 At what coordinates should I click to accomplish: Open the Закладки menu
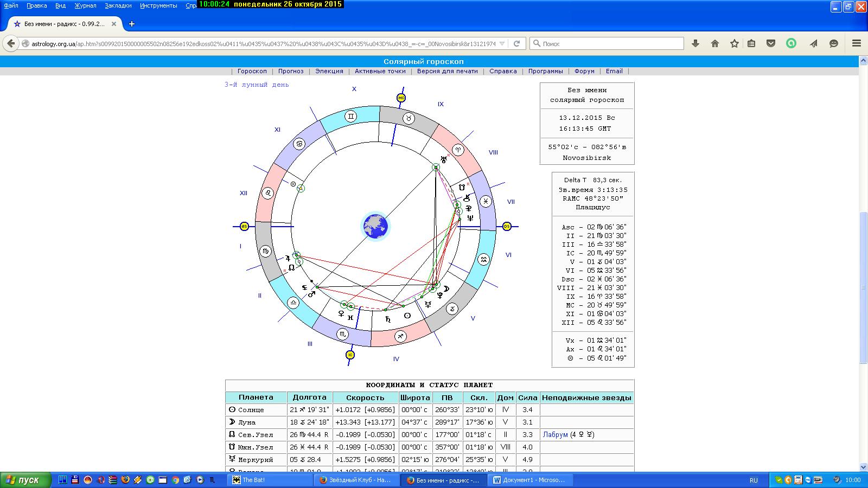pyautogui.click(x=118, y=5)
